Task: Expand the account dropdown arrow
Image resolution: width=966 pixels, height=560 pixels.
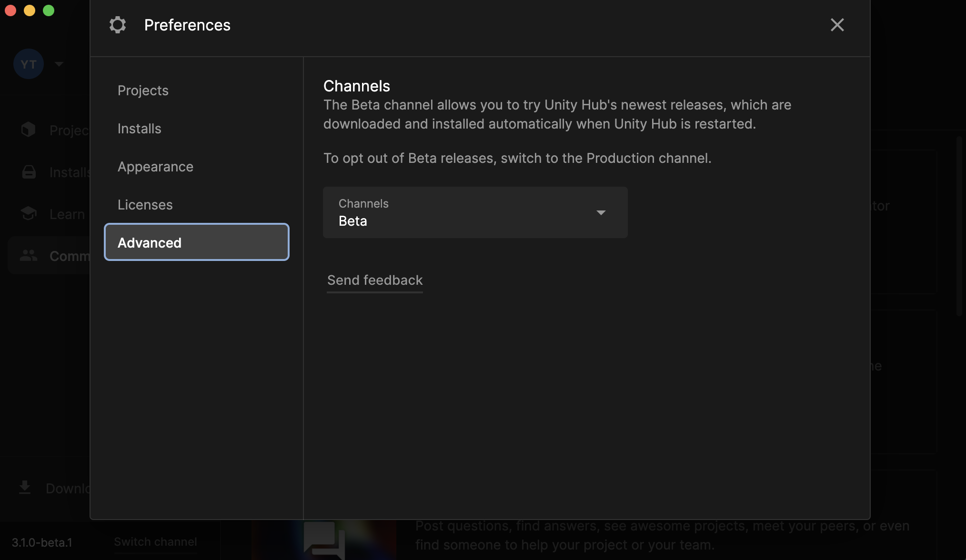Action: [59, 64]
